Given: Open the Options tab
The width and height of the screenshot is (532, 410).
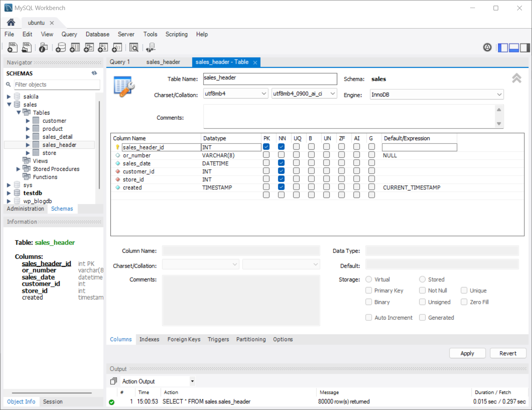Looking at the screenshot, I should click(x=283, y=339).
